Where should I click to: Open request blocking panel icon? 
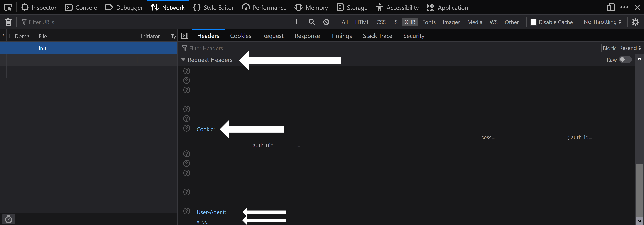(x=326, y=22)
